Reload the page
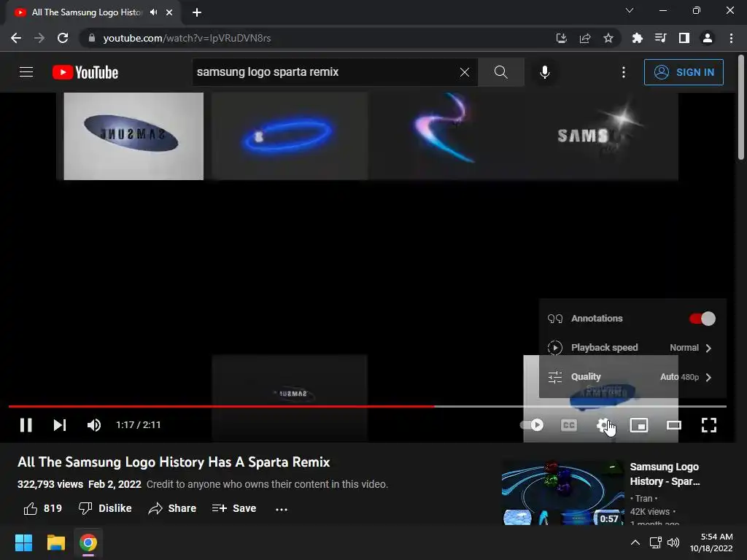The width and height of the screenshot is (747, 560). coord(63,38)
